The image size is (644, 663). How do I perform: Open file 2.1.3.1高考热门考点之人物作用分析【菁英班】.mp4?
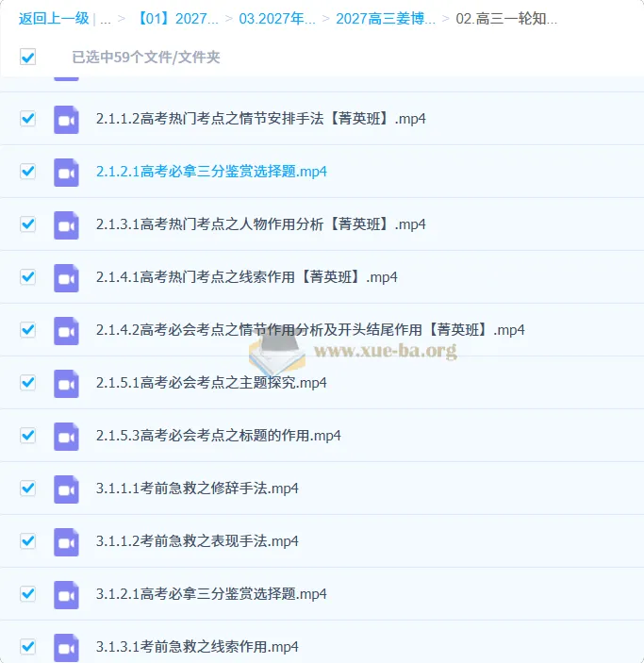260,224
